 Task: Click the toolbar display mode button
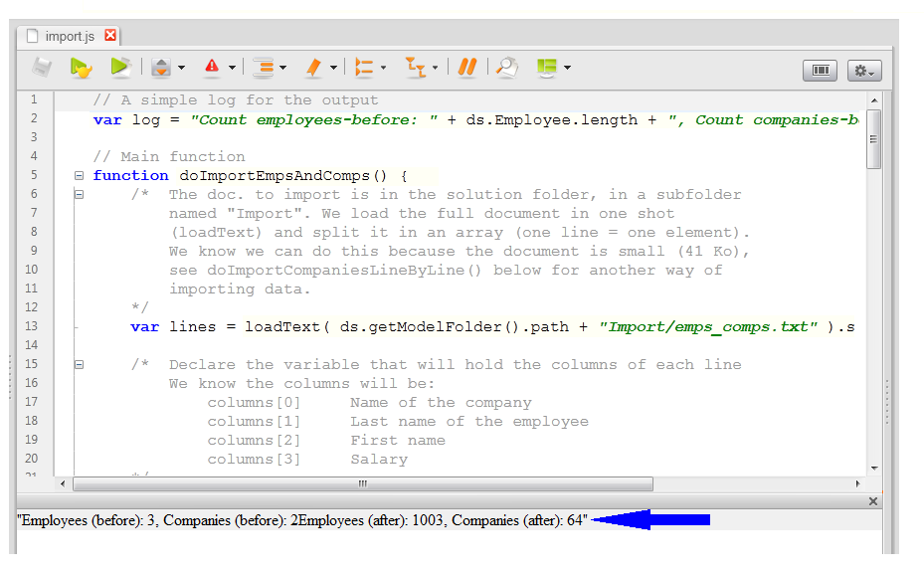point(820,70)
